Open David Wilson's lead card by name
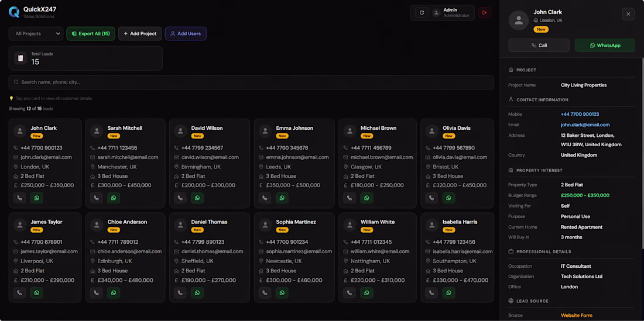Screen dimensions: 644x321 (207, 128)
